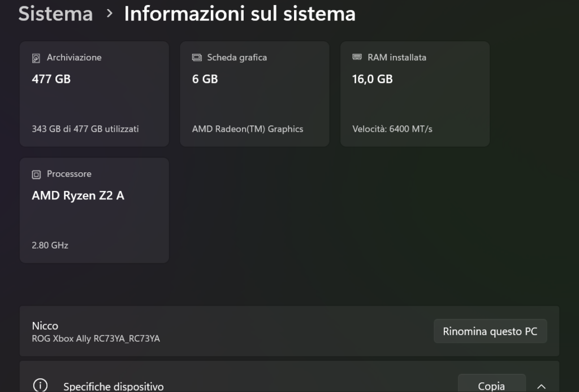The width and height of the screenshot is (579, 392).
Task: Click the 16,0 GB RAM value
Action: click(x=372, y=79)
